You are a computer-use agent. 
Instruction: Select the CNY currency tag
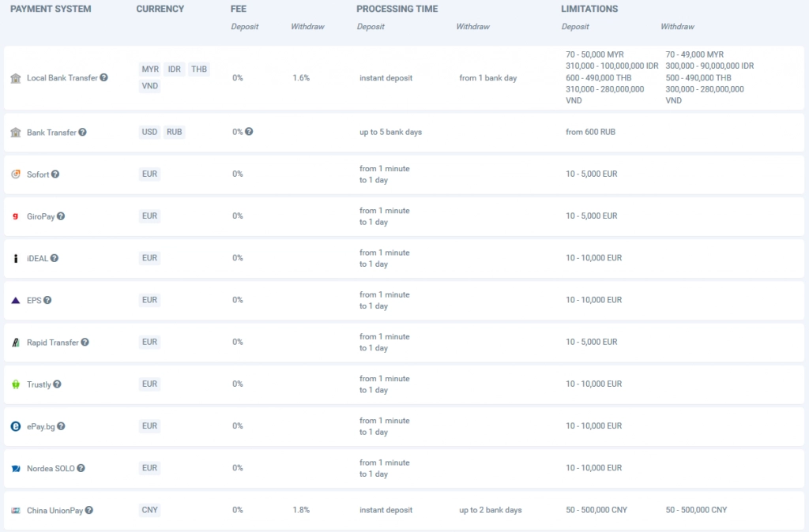[149, 510]
